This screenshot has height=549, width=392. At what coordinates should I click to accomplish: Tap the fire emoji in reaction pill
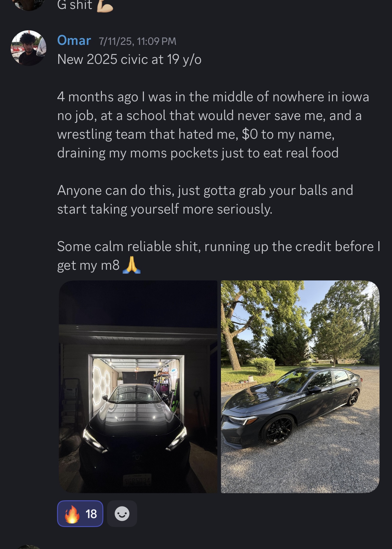click(72, 514)
